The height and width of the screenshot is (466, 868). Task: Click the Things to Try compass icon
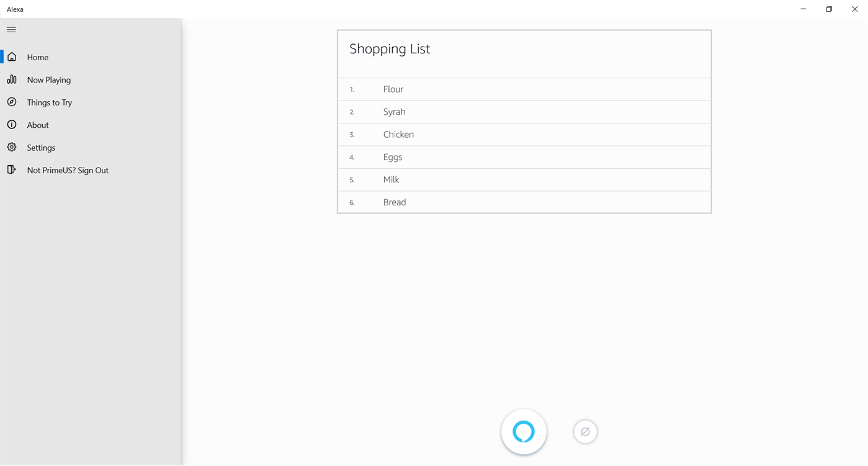coord(12,102)
